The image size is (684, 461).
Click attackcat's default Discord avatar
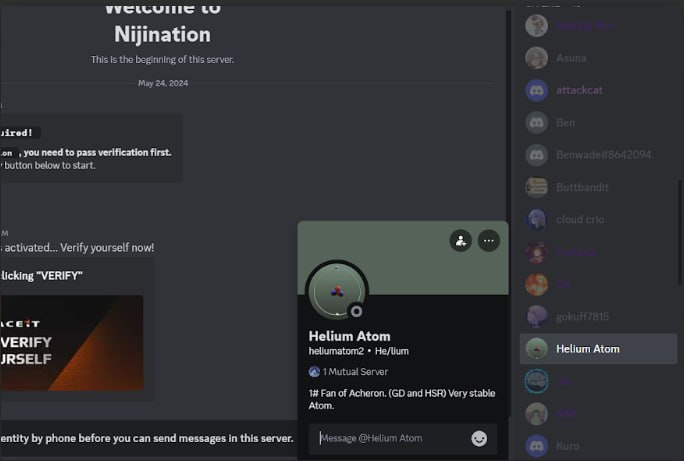point(536,90)
